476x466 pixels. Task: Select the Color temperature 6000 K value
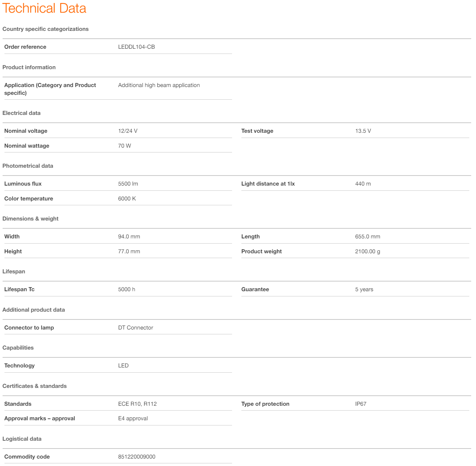(x=127, y=199)
